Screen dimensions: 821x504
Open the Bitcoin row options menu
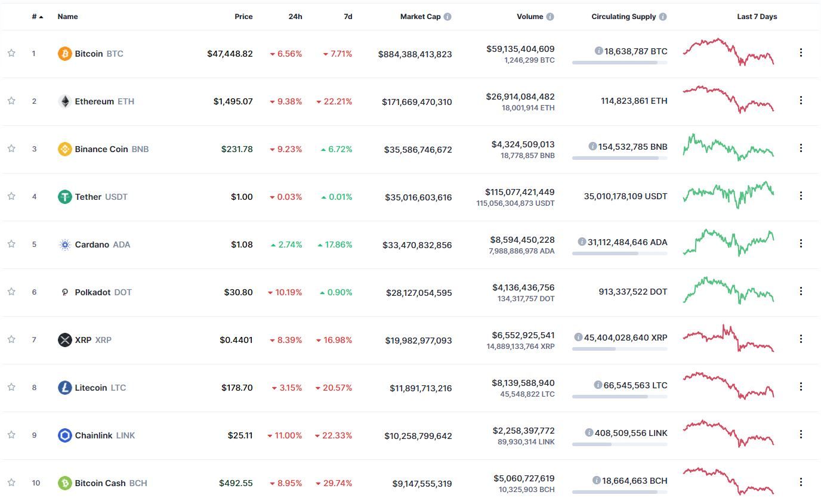pos(801,52)
